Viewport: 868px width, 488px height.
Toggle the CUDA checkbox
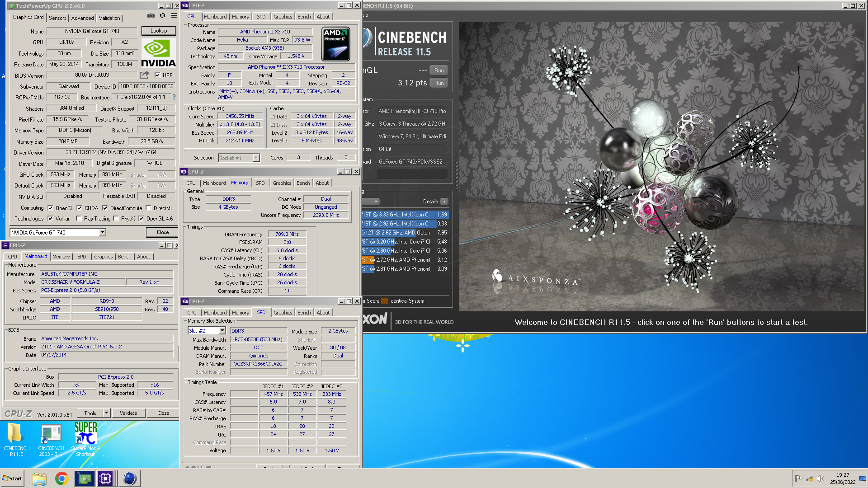pyautogui.click(x=79, y=208)
